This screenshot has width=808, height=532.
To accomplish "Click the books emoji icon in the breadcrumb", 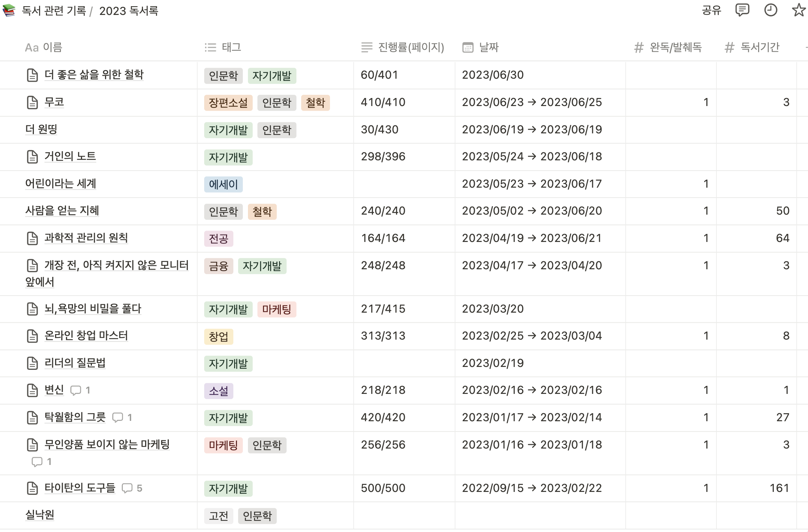I will tap(9, 10).
